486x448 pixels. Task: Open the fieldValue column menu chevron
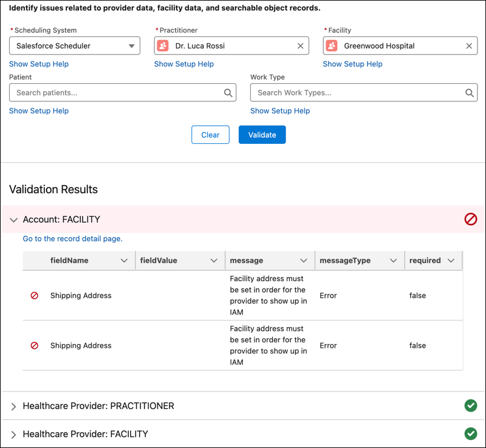pos(214,260)
